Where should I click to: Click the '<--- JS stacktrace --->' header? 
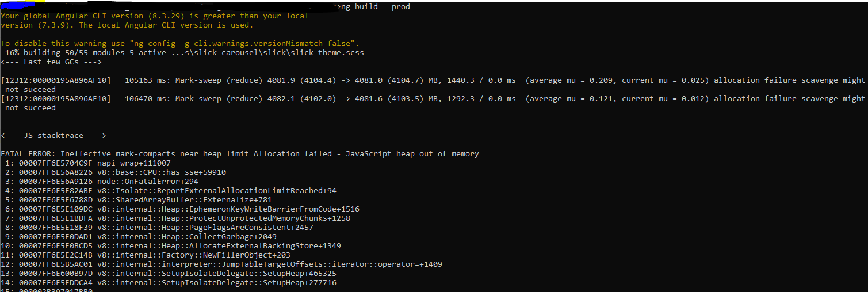pos(53,136)
